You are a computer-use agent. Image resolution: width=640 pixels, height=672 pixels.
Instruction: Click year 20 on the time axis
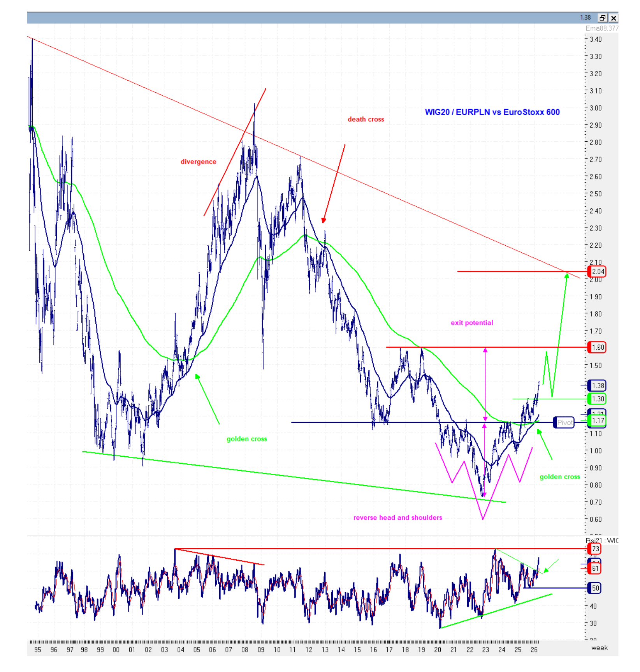pos(438,650)
